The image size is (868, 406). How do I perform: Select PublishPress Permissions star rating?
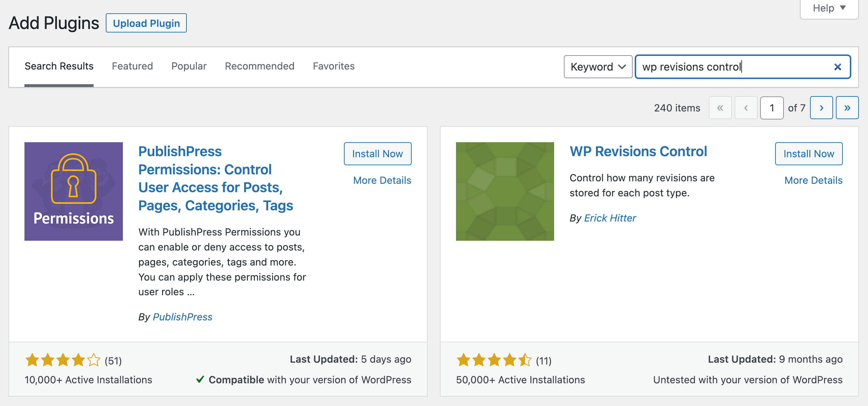tap(63, 360)
